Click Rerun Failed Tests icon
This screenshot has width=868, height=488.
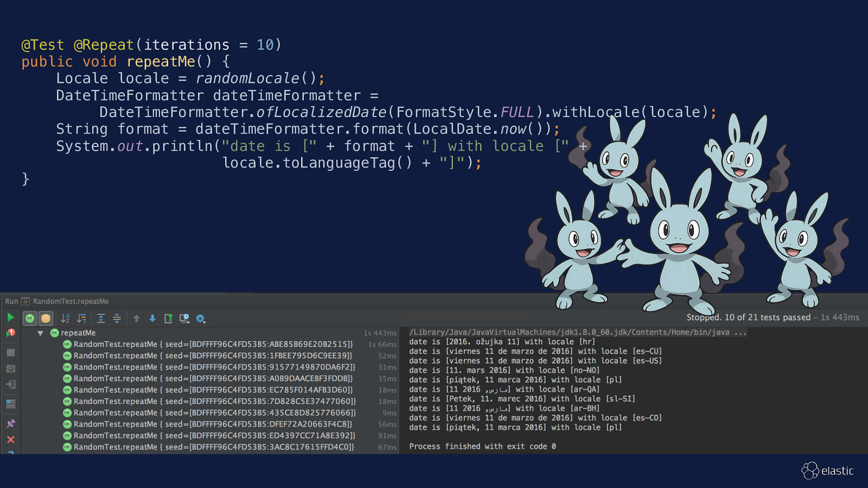10,333
